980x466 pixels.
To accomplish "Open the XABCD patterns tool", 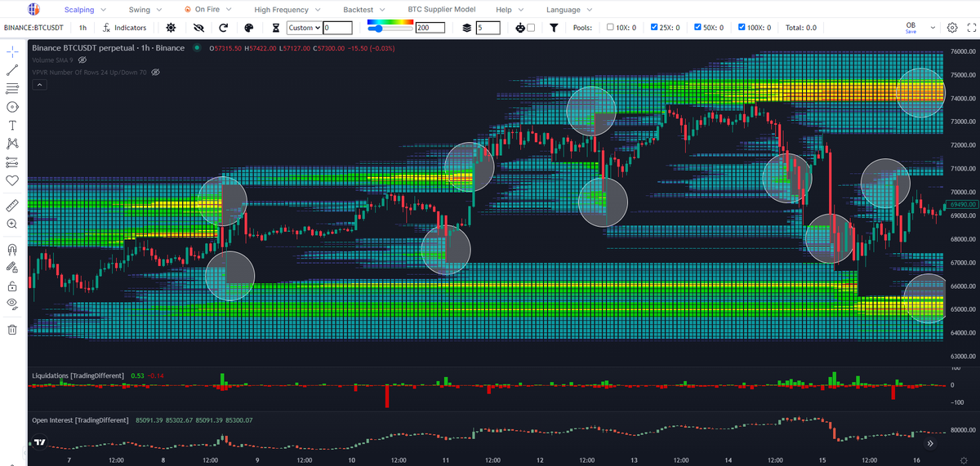I will [12, 144].
